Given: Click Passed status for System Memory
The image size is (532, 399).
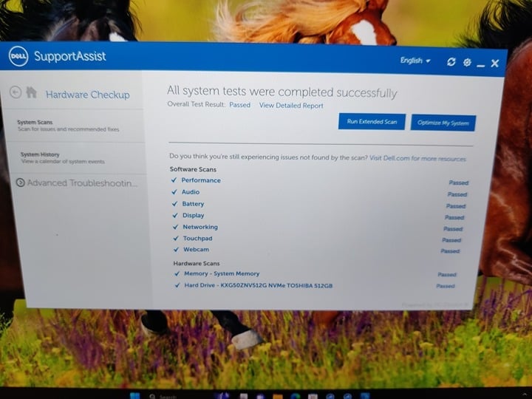Looking at the screenshot, I should [447, 274].
